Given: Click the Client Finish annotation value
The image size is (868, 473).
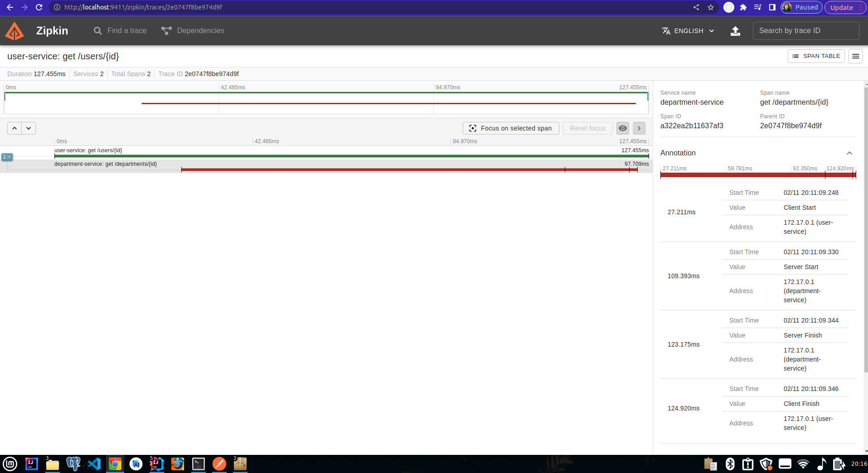Looking at the screenshot, I should (801, 404).
